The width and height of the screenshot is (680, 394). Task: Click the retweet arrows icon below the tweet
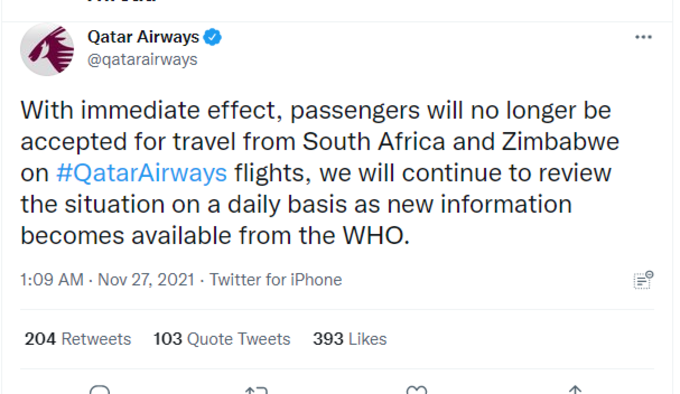point(256,390)
